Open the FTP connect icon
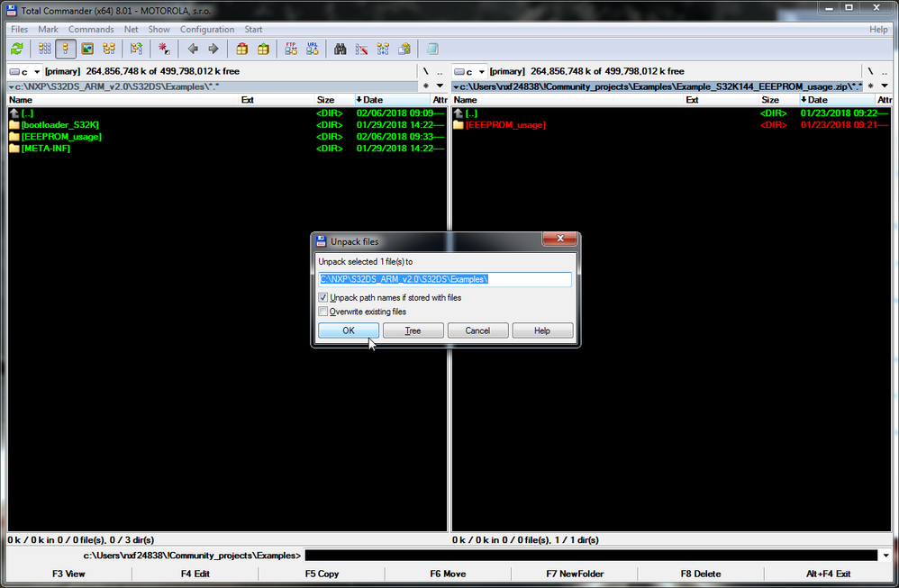This screenshot has height=588, width=899. point(291,49)
